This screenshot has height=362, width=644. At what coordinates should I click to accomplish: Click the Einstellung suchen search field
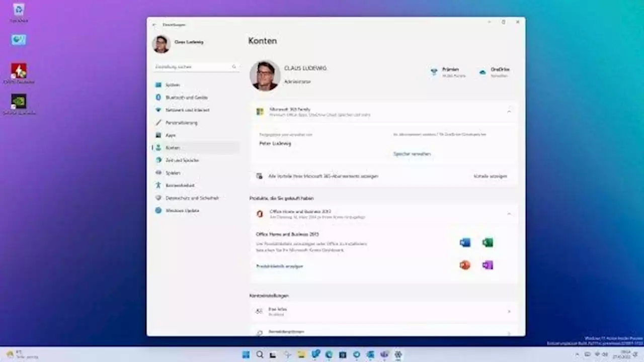tap(195, 66)
